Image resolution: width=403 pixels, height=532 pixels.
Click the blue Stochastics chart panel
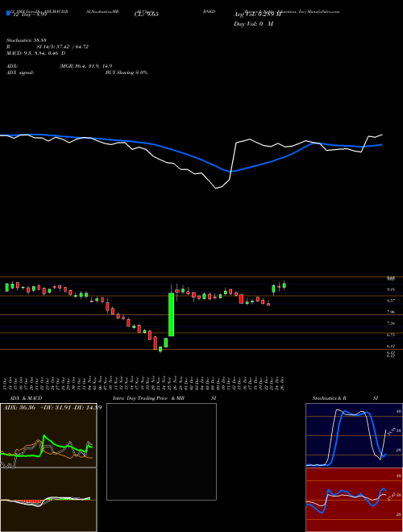click(354, 435)
